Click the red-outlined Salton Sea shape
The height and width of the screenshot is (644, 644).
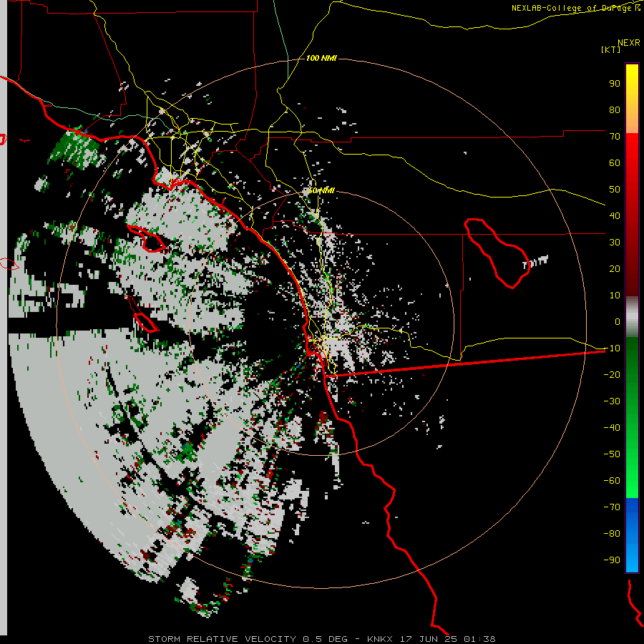pyautogui.click(x=496, y=253)
